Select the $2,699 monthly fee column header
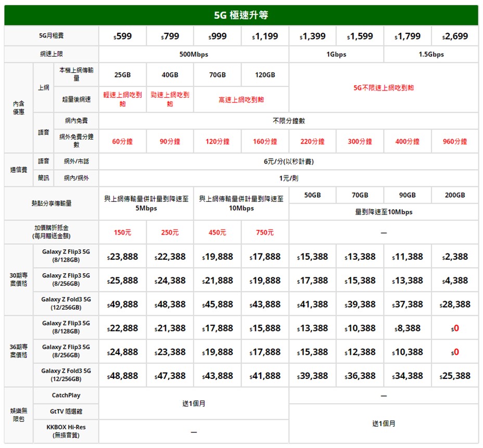The image size is (483, 448). (455, 36)
